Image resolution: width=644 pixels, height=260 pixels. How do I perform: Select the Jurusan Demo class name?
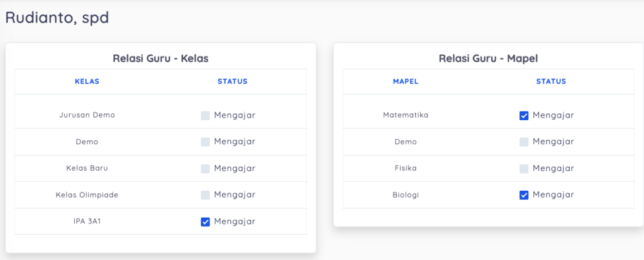coord(87,115)
